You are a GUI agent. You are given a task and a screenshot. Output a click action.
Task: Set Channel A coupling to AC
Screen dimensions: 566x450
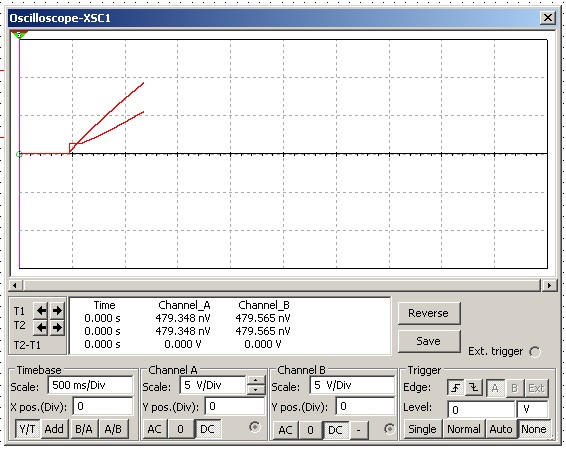pos(154,429)
